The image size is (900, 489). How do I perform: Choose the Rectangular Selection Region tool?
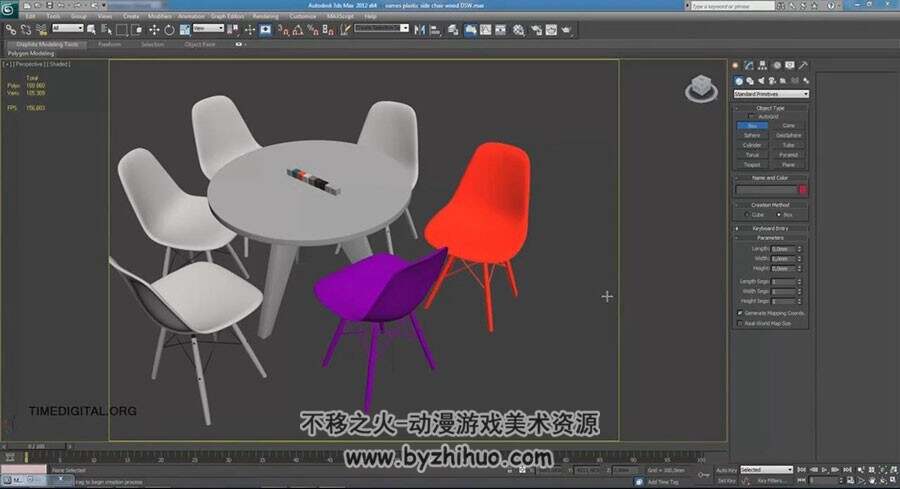[122, 29]
